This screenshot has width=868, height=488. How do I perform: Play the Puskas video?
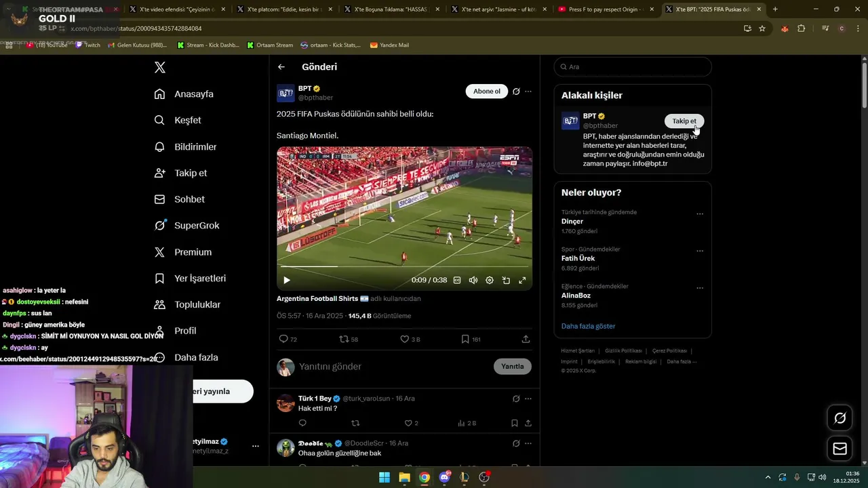[x=287, y=280]
